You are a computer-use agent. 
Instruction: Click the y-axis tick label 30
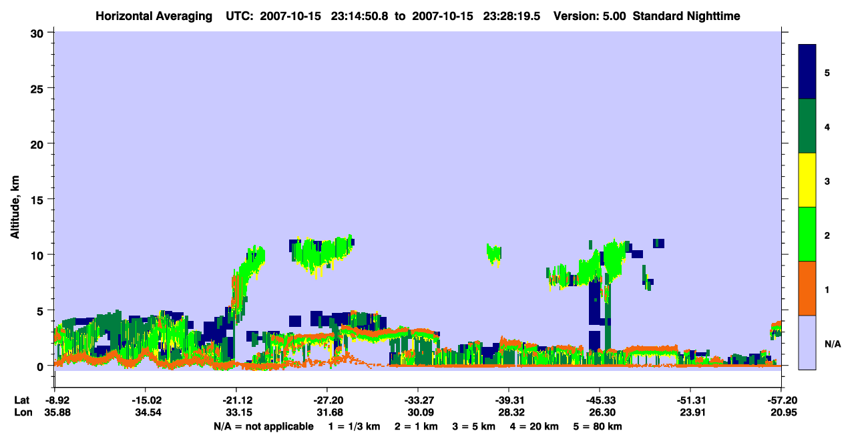pos(37,33)
